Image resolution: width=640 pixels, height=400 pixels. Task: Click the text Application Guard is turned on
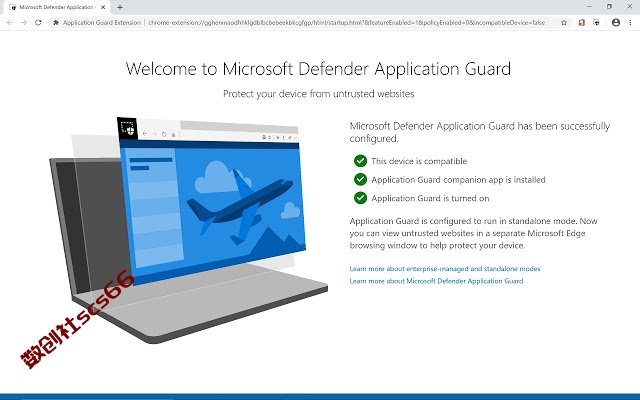tap(430, 198)
